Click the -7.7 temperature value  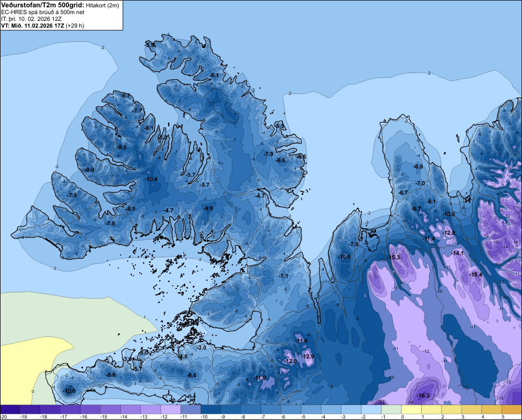pos(137,111)
